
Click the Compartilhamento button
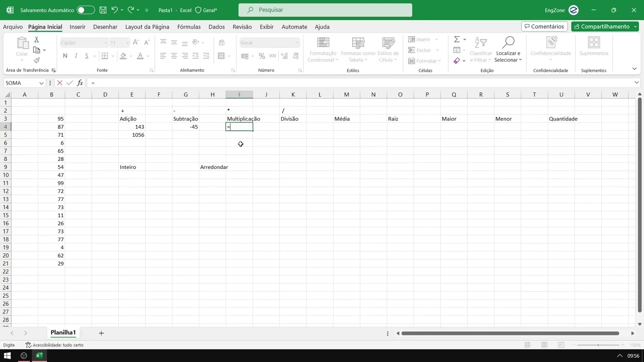point(604,27)
